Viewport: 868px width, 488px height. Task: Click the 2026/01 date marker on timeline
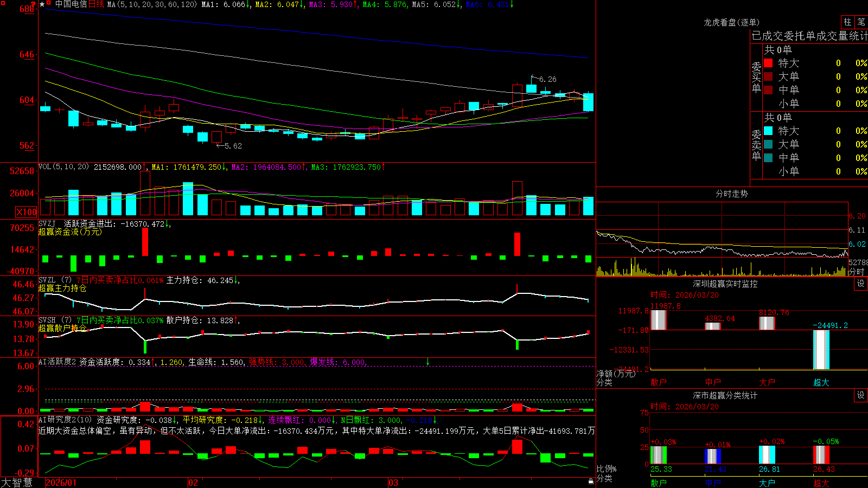coord(61,483)
